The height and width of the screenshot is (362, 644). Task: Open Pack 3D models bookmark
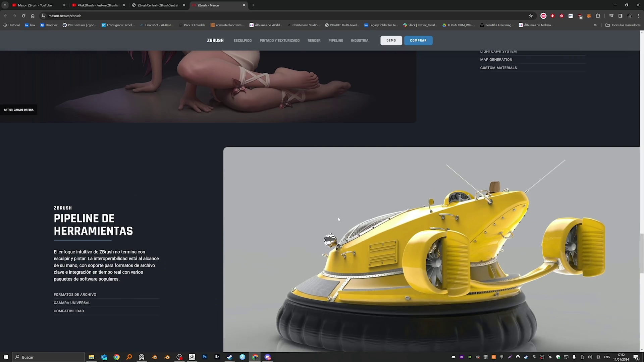192,25
